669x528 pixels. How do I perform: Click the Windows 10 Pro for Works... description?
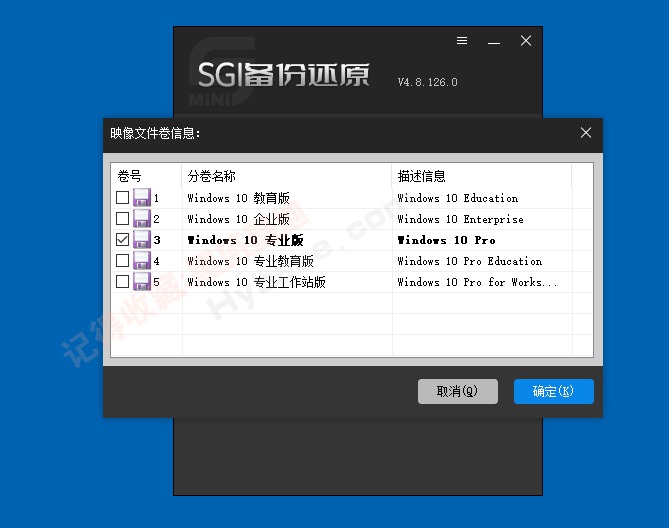[x=477, y=281]
